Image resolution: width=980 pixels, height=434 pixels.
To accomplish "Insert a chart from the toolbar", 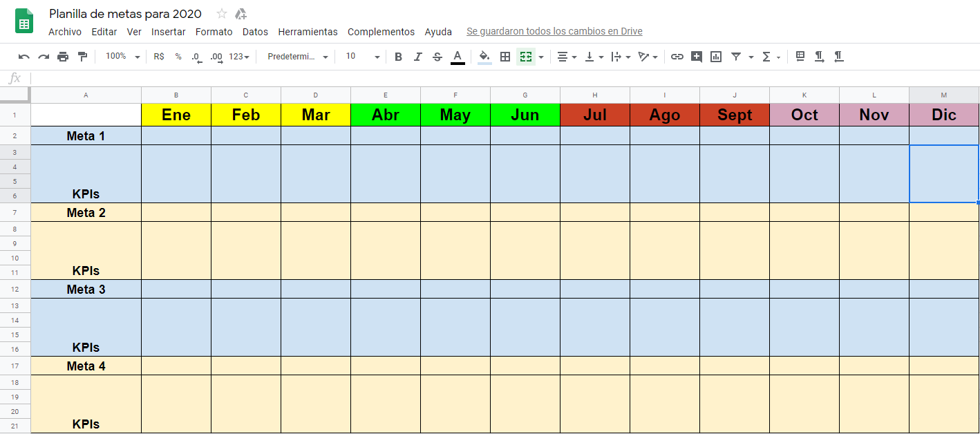I will [716, 57].
